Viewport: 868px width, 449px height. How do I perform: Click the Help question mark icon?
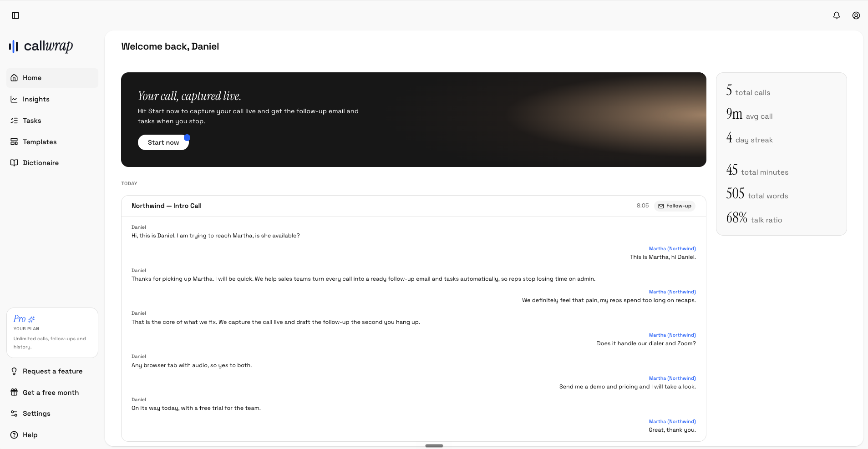click(x=14, y=435)
